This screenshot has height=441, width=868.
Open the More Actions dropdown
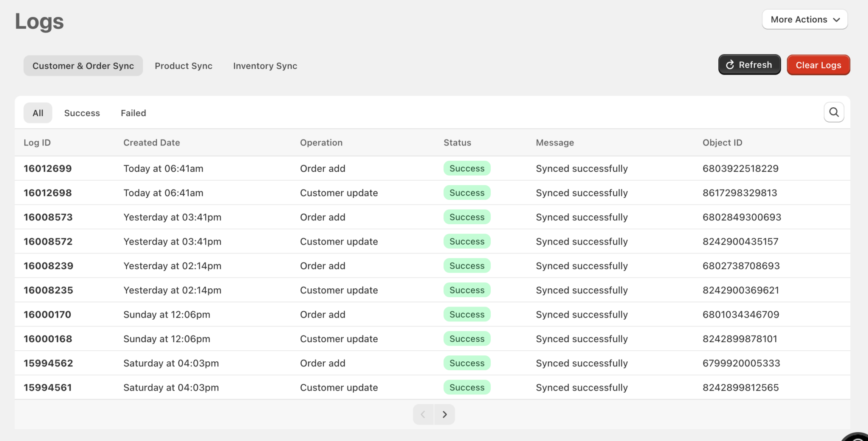(x=804, y=20)
